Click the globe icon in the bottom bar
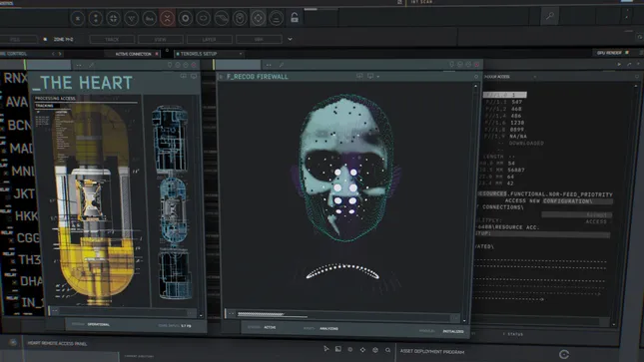Image resolution: width=644 pixels, height=362 pixels. [x=375, y=350]
